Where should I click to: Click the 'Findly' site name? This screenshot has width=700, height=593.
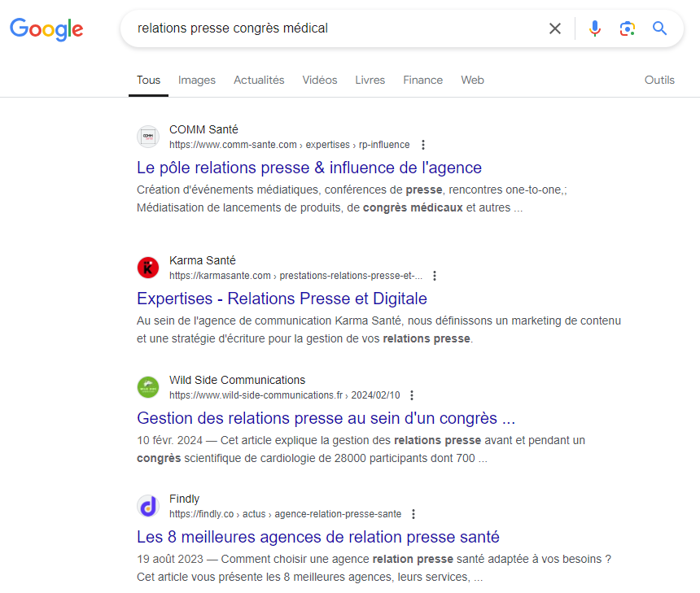pos(184,499)
